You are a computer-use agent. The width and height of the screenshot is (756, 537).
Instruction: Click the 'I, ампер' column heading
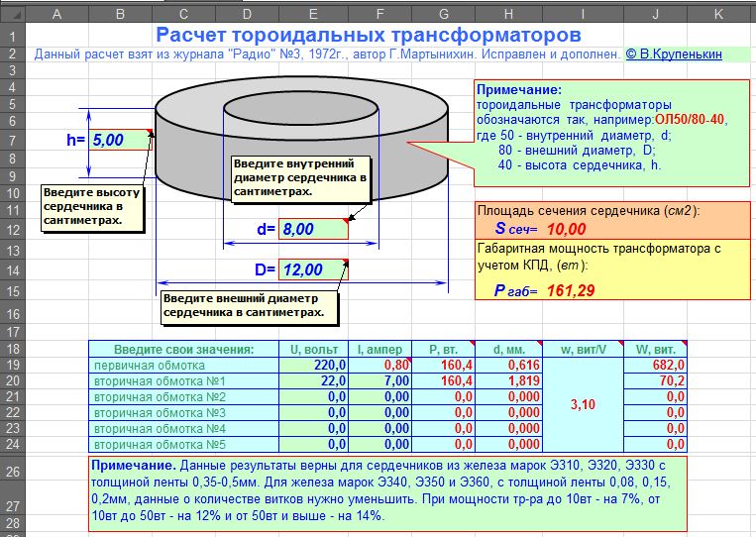click(x=379, y=349)
